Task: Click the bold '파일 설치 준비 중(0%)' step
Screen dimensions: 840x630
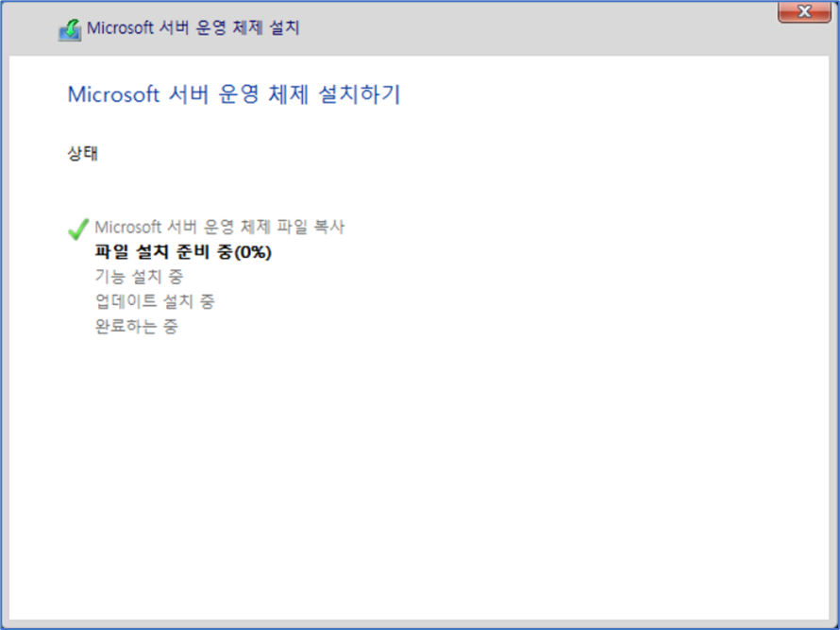Action: point(183,252)
